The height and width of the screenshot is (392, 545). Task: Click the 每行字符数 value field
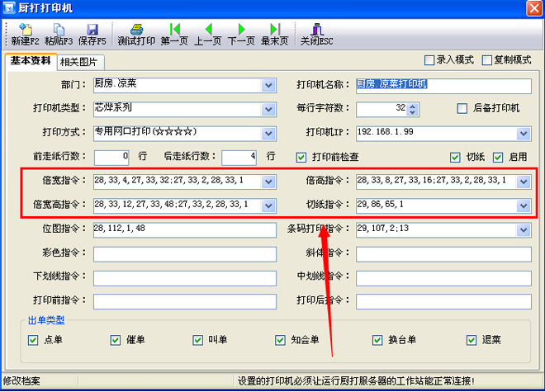381,110
